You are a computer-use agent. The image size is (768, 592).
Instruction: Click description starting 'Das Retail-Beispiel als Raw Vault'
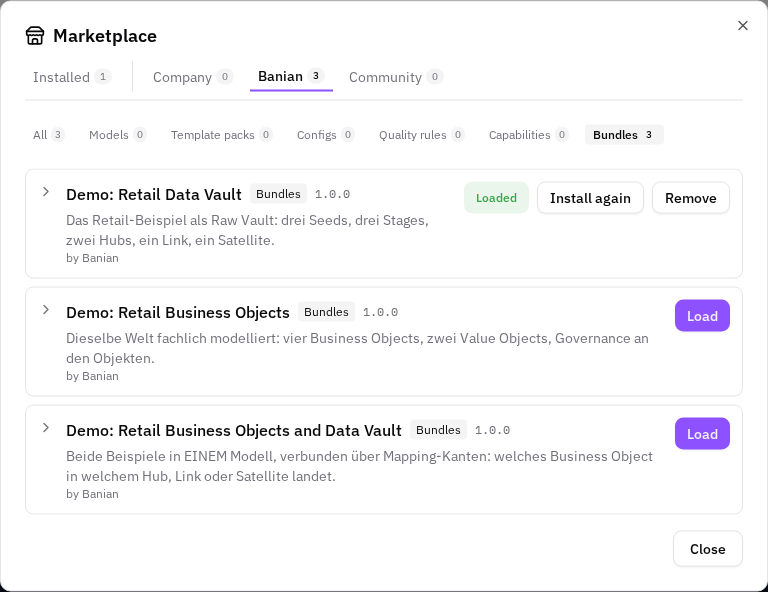(x=247, y=230)
